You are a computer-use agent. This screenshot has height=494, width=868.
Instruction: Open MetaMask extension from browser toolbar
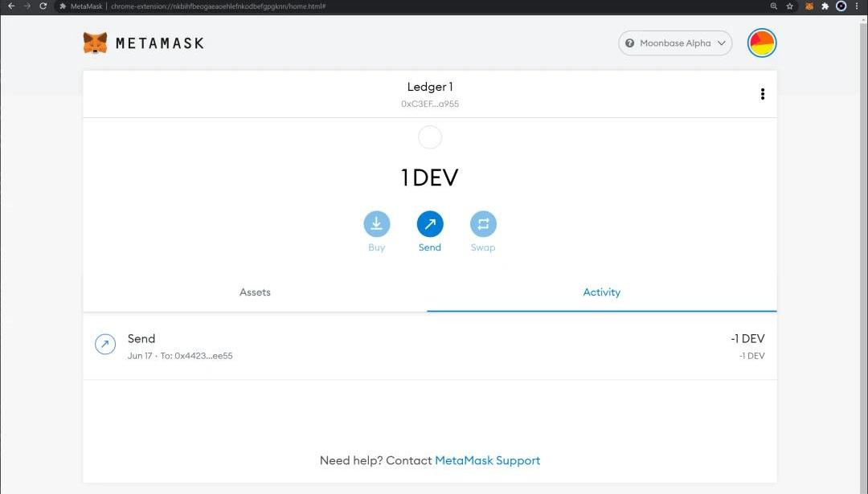tap(809, 6)
